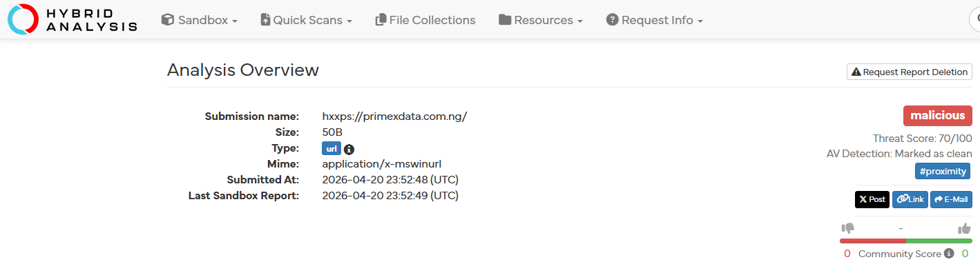The width and height of the screenshot is (980, 273).
Task: Click the File Collections copy icon
Action: click(x=381, y=20)
